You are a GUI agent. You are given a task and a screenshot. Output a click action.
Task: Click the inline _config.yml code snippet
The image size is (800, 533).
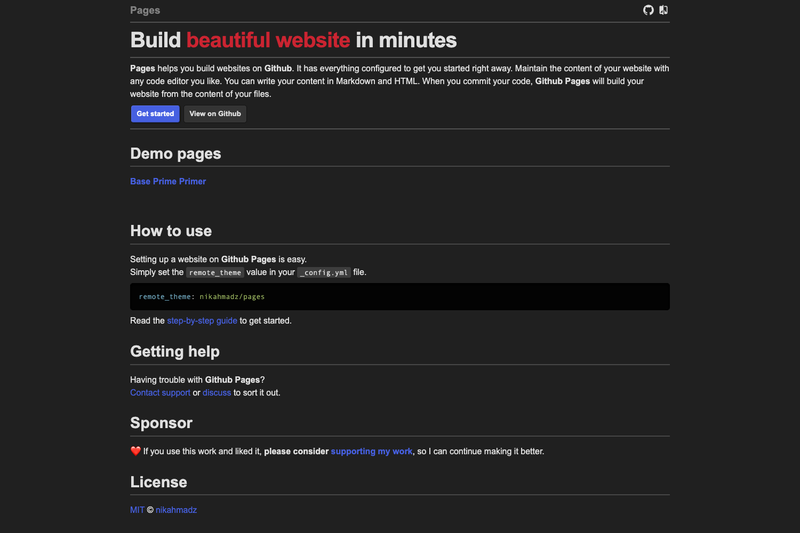point(324,273)
